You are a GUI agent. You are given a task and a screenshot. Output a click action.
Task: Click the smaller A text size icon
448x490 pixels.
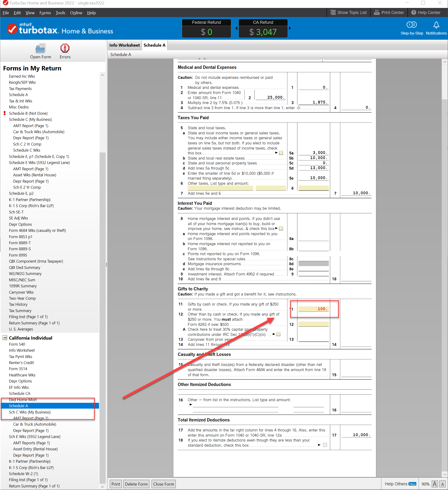tap(442, 484)
